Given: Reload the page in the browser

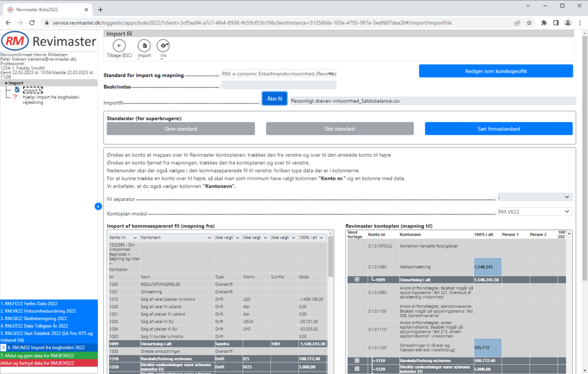Looking at the screenshot, I should [x=32, y=23].
